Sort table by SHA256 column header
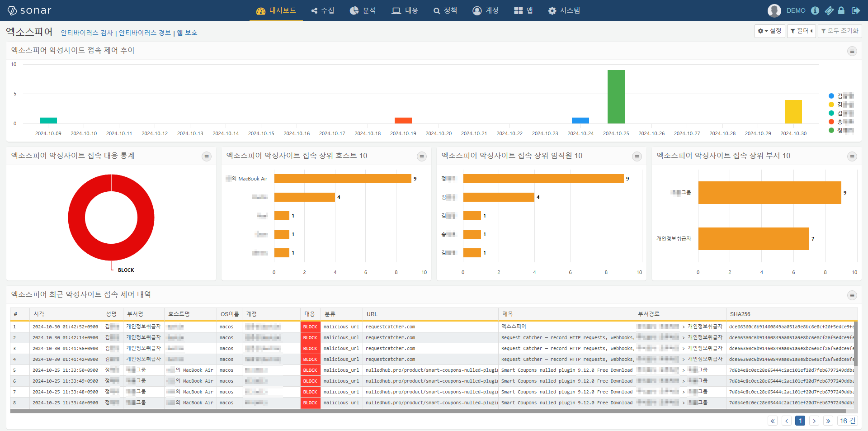 (792, 314)
